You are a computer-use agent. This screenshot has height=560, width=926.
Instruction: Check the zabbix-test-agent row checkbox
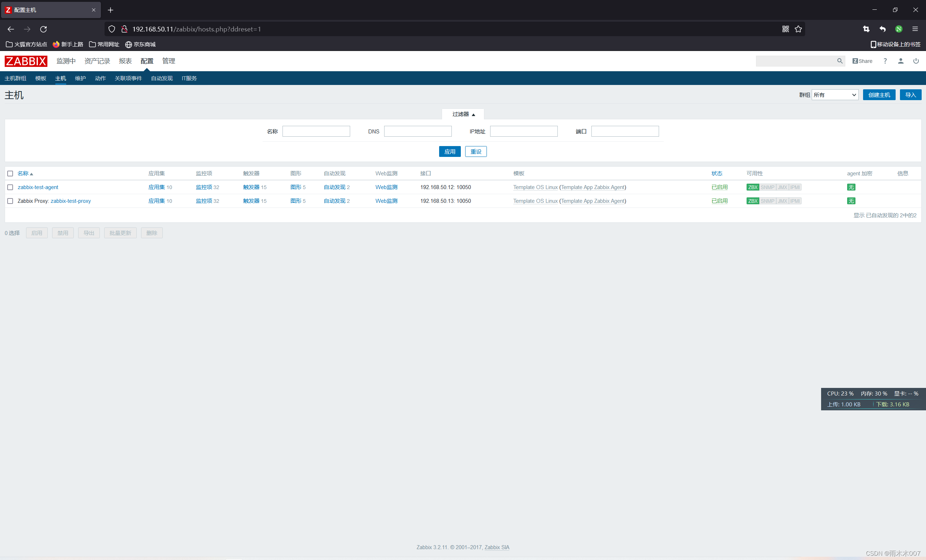10,187
